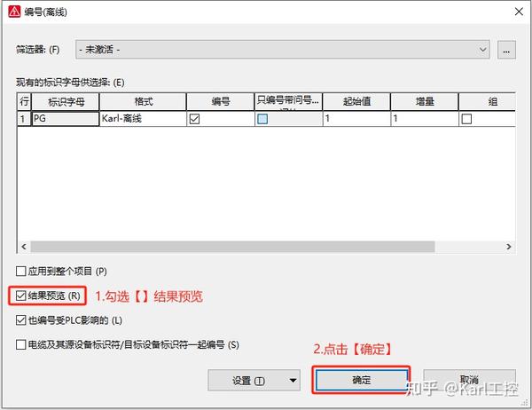Click the 增量 column header
Image resolution: width=532 pixels, height=410 pixels.
point(425,101)
